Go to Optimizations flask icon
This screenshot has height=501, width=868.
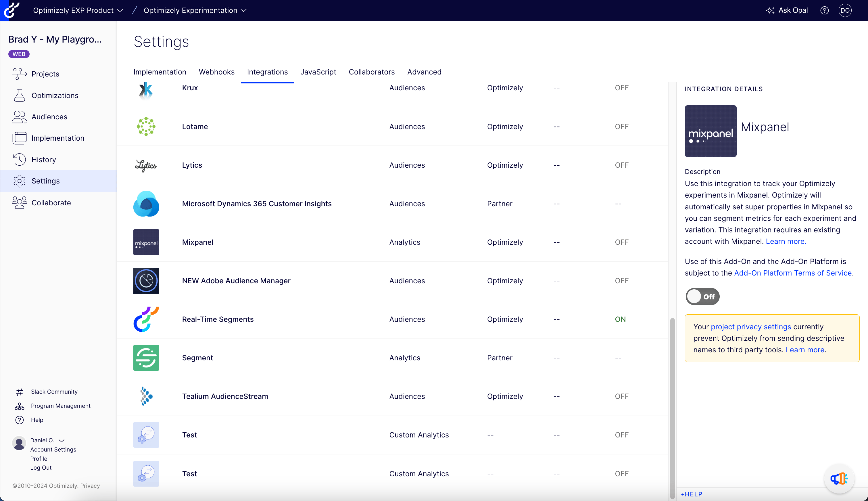click(20, 95)
